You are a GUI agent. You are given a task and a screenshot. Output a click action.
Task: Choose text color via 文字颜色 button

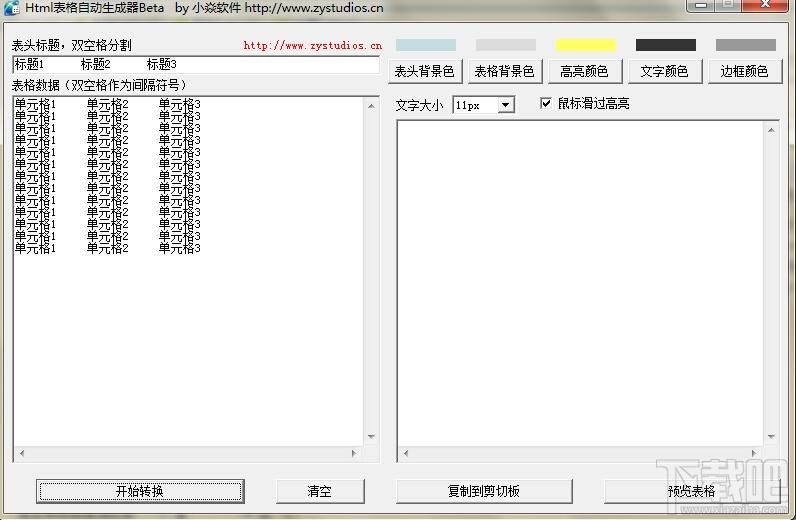(x=665, y=71)
